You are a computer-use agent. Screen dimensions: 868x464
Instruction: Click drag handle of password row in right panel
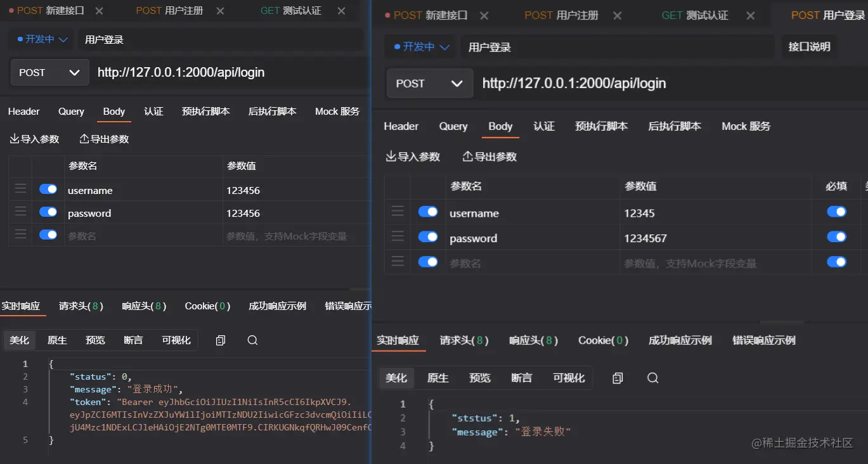pos(398,236)
